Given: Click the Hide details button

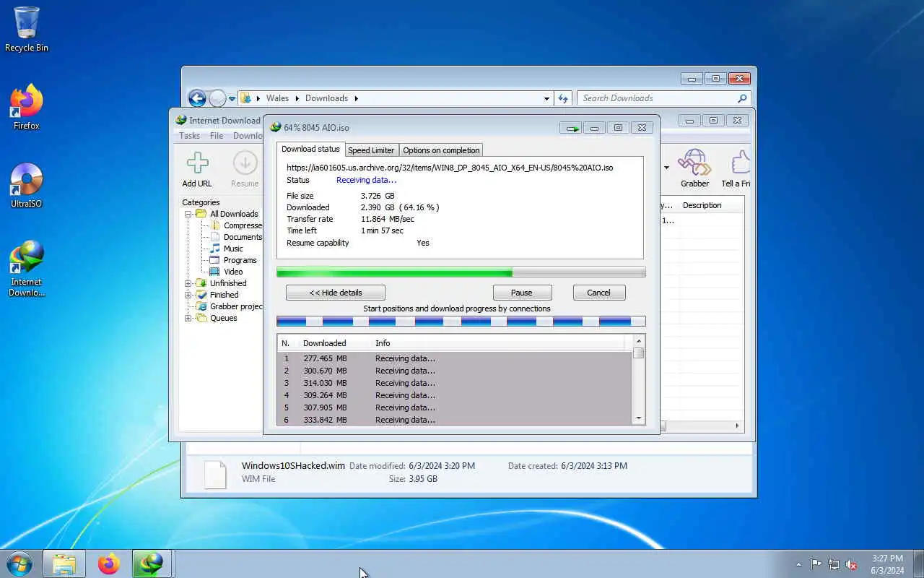Looking at the screenshot, I should pos(336,293).
